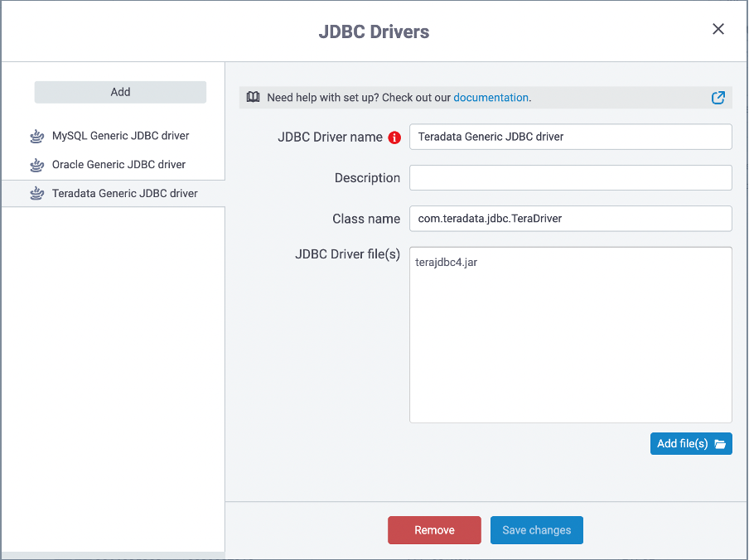Open the documentation link
749x560 pixels.
[490, 98]
